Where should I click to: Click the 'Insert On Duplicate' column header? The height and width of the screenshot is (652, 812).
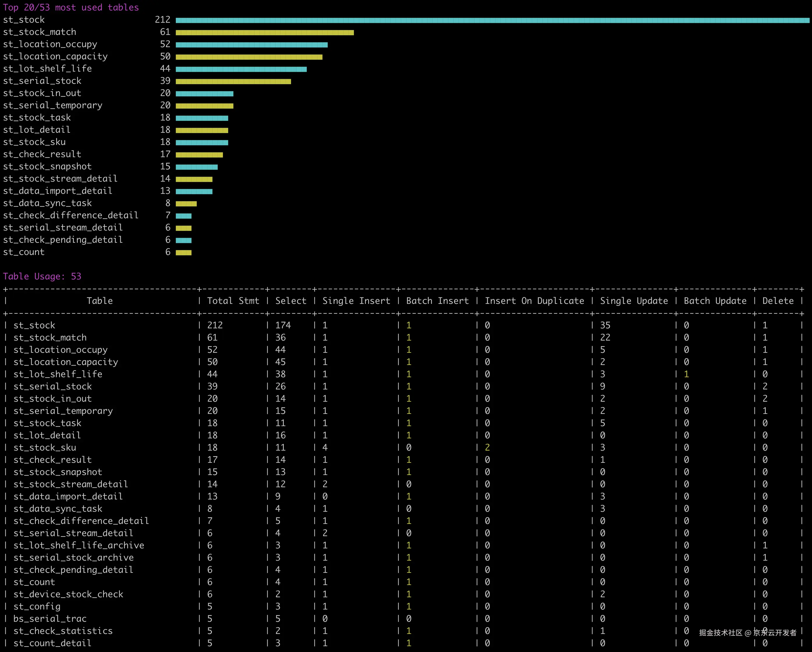(x=534, y=301)
